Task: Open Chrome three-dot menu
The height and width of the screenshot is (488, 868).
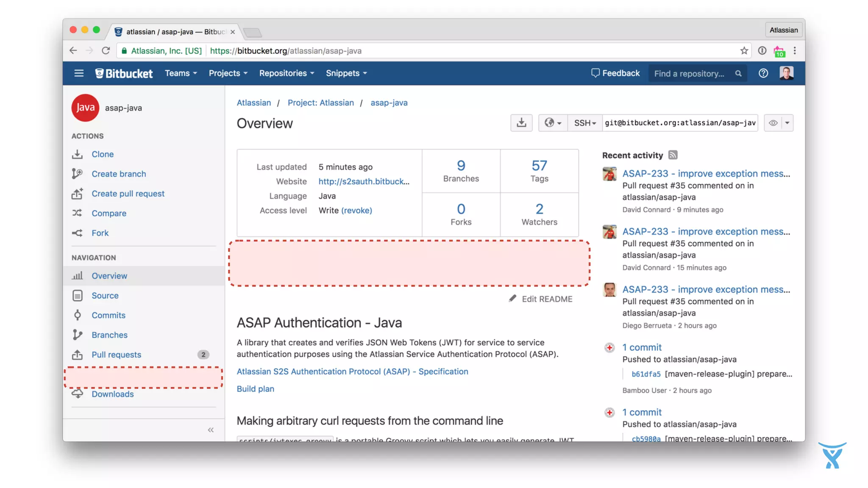Action: (x=795, y=51)
